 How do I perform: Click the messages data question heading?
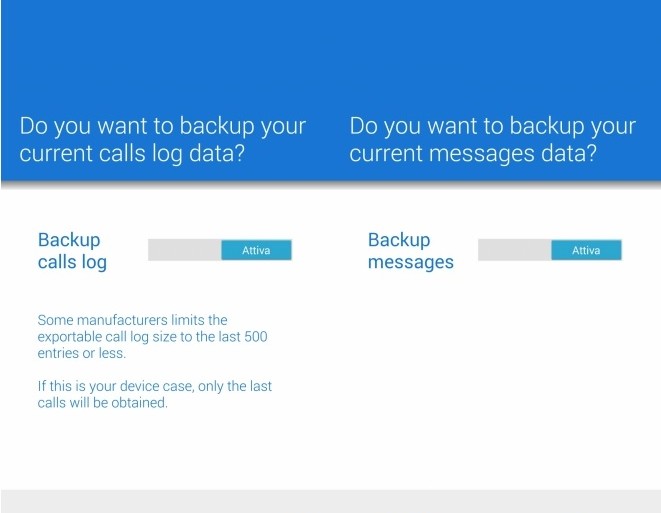[x=492, y=141]
